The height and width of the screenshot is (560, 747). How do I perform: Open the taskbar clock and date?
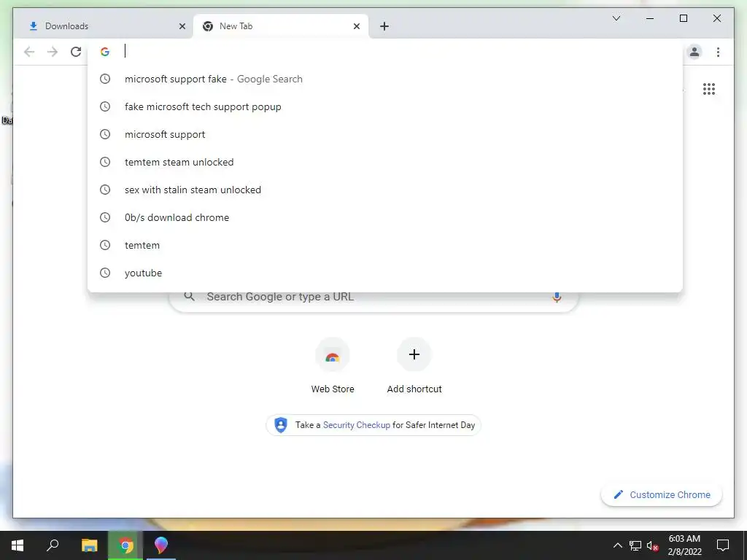click(684, 545)
